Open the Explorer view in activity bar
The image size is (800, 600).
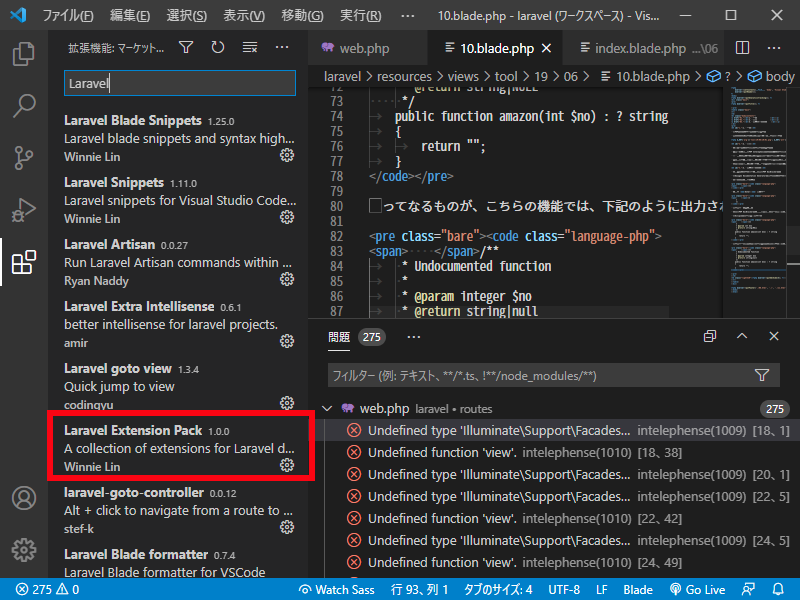click(x=23, y=53)
